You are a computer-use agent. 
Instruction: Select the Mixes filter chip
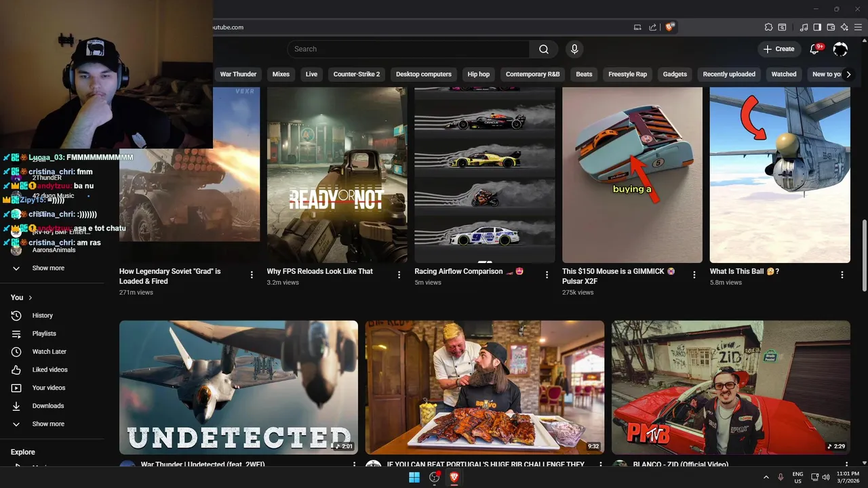click(281, 75)
